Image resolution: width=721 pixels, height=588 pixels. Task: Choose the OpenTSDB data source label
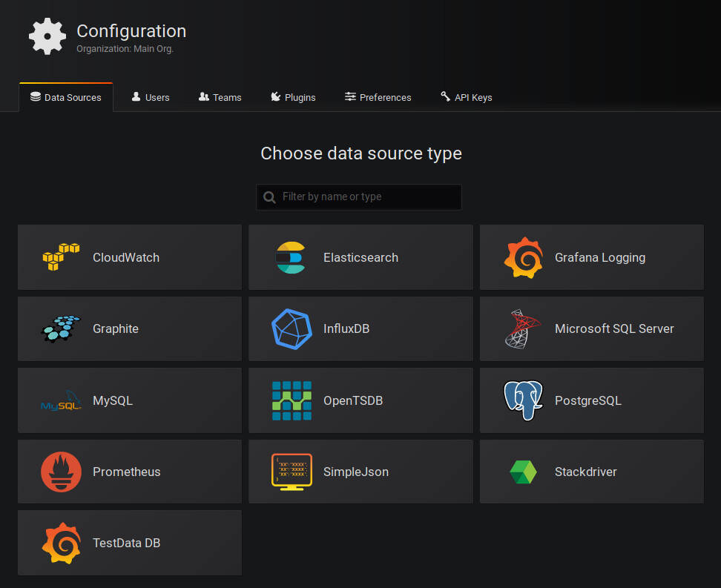click(352, 400)
